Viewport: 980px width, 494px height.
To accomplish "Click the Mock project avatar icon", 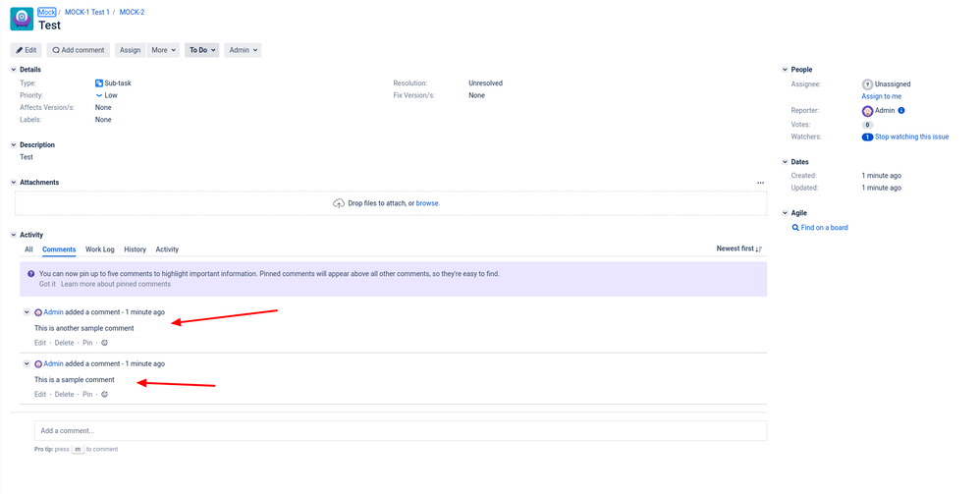I will coord(22,19).
